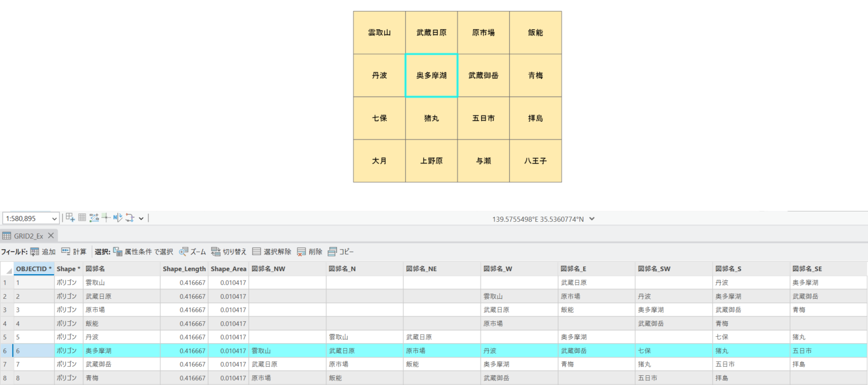Click the 武蔵御岳 polygon on the map
Viewport: 868px width, 385px height.
coord(483,75)
